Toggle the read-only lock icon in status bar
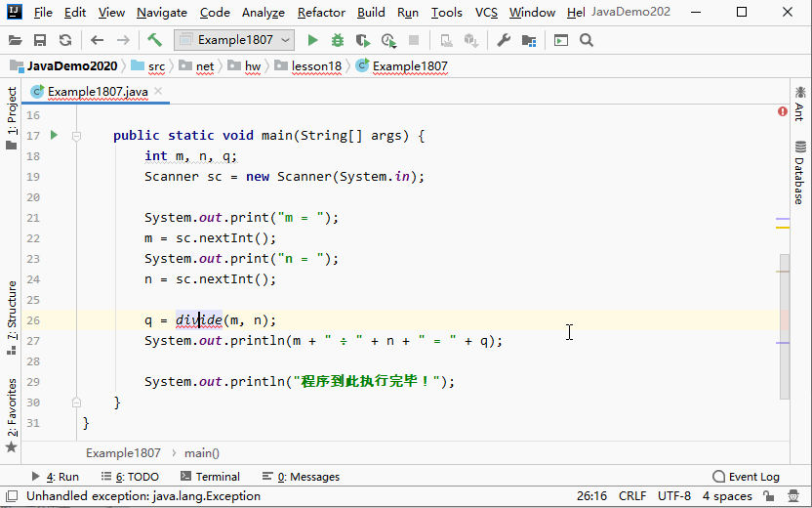 pyautogui.click(x=768, y=496)
